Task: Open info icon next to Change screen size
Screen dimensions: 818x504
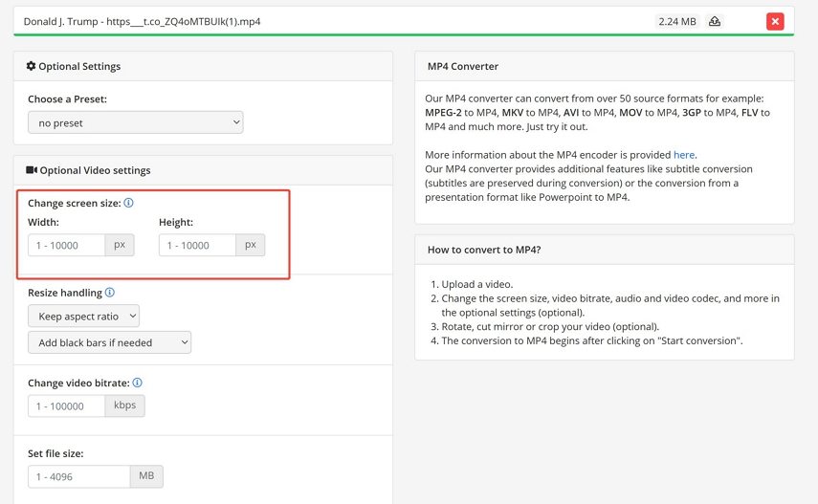Action: (x=128, y=203)
